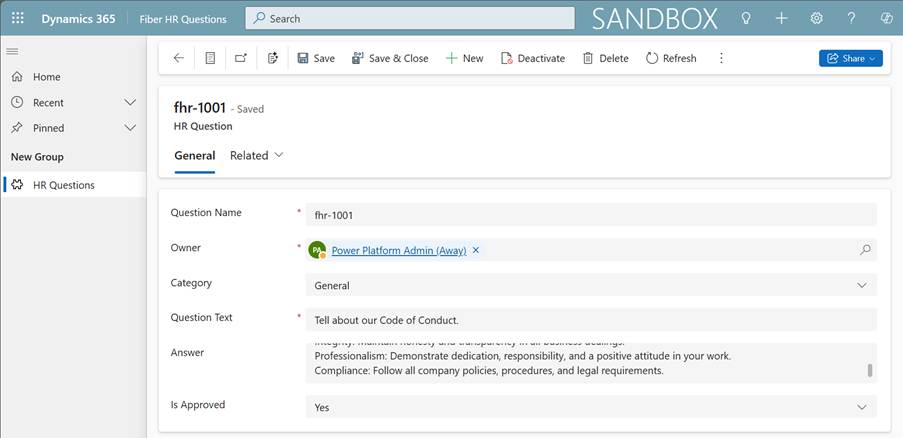This screenshot has height=438, width=903.
Task: Select the General tab
Action: 194,155
